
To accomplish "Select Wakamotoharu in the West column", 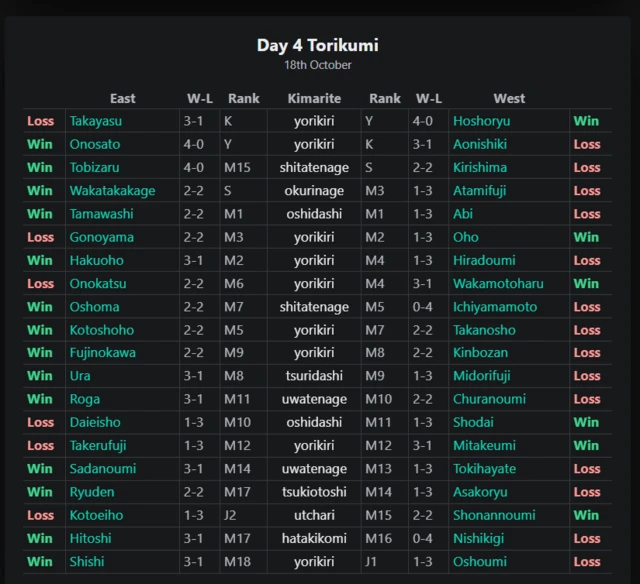I will [498, 283].
